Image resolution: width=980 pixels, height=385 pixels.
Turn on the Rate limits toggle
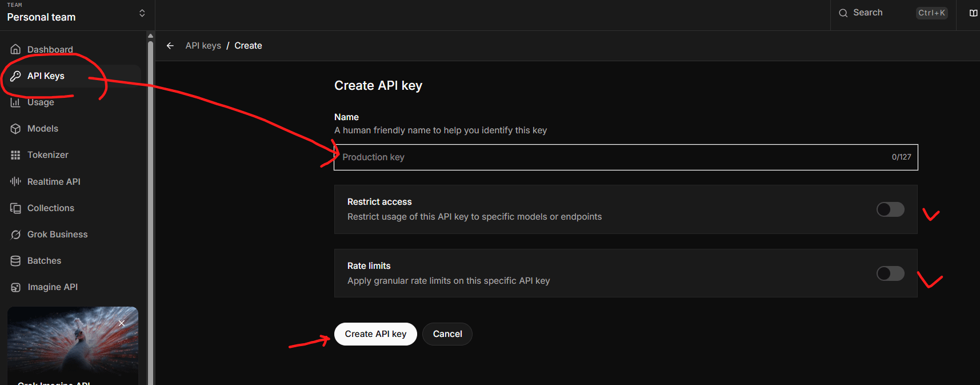(890, 273)
